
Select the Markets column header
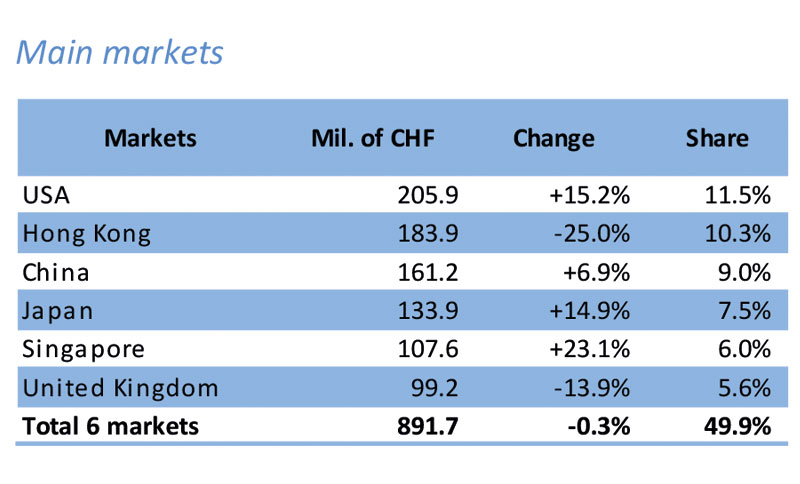point(150,138)
